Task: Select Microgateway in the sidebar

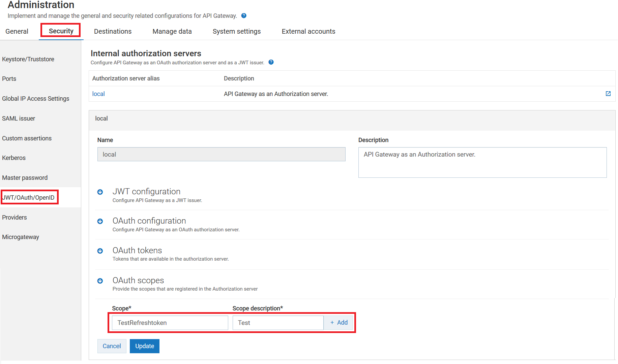Action: click(x=21, y=237)
